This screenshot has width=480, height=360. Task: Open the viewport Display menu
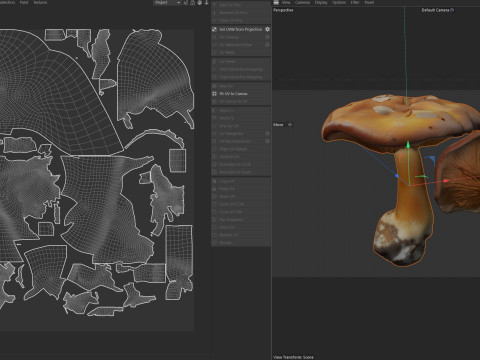[x=321, y=2]
